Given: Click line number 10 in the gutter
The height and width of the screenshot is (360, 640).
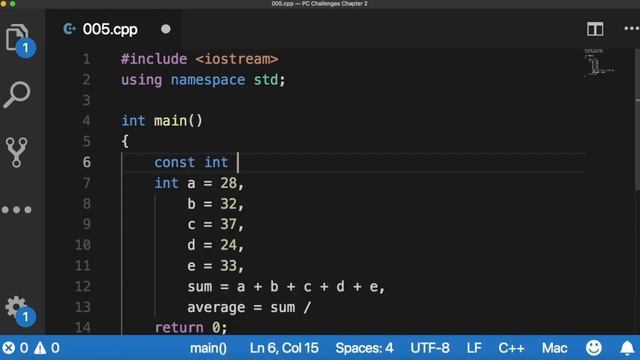Looking at the screenshot, I should click(83, 245).
